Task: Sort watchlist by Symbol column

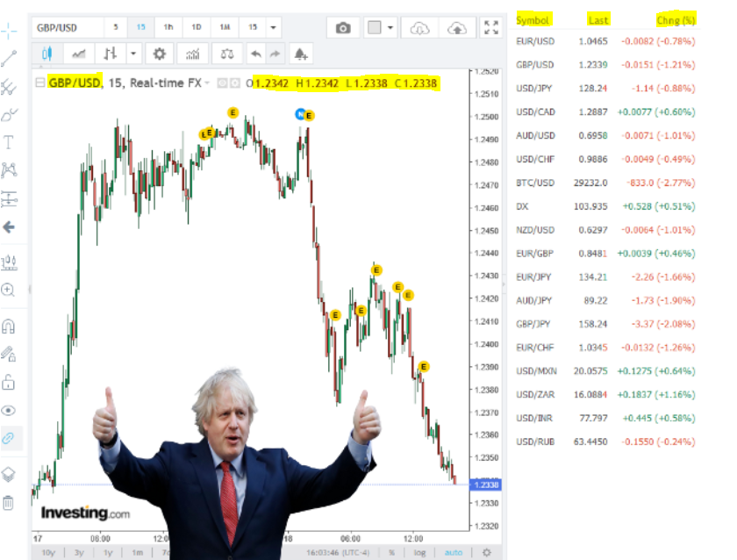Action: pyautogui.click(x=533, y=20)
